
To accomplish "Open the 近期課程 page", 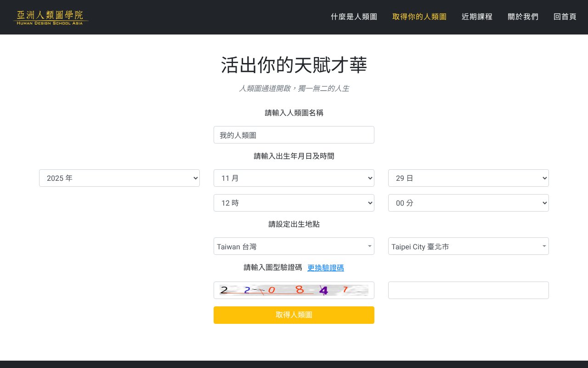I will (x=477, y=17).
